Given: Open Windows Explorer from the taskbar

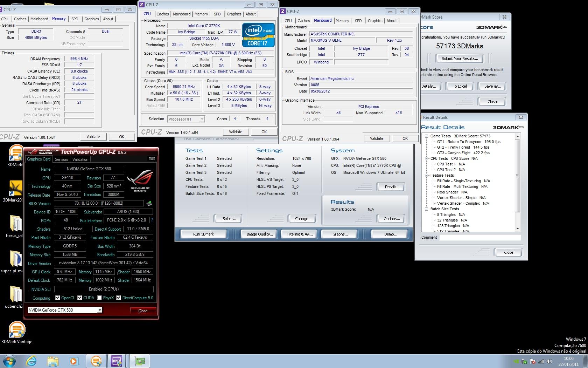Looking at the screenshot, I should [53, 361].
